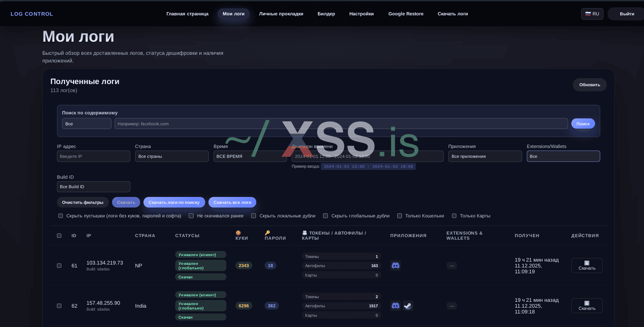The width and height of the screenshot is (644, 327).
Task: Enable Скрыть глобальные дубли checkbox
Action: tap(325, 216)
